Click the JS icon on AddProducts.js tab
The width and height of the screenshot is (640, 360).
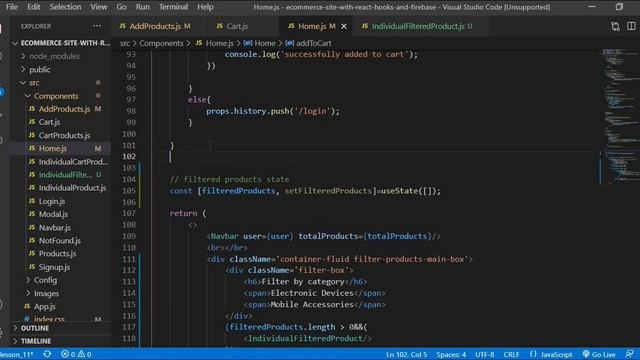coord(122,26)
